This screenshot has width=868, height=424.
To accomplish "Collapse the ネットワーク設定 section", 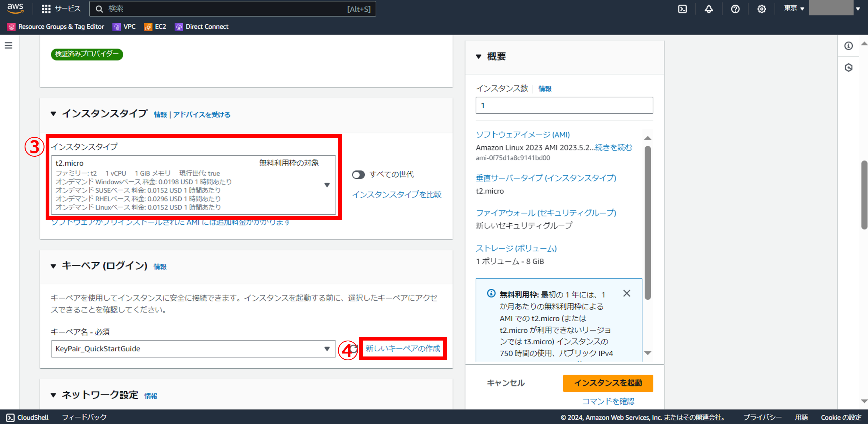I will point(53,395).
